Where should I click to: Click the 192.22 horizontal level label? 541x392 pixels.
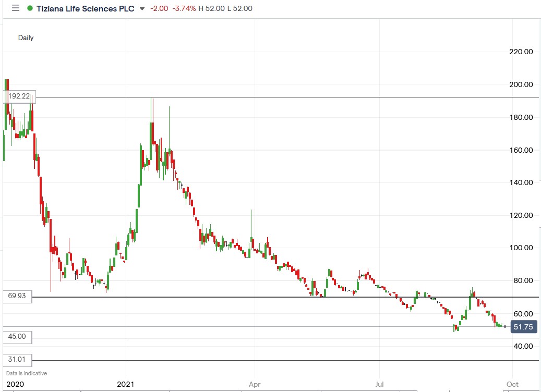pyautogui.click(x=18, y=96)
